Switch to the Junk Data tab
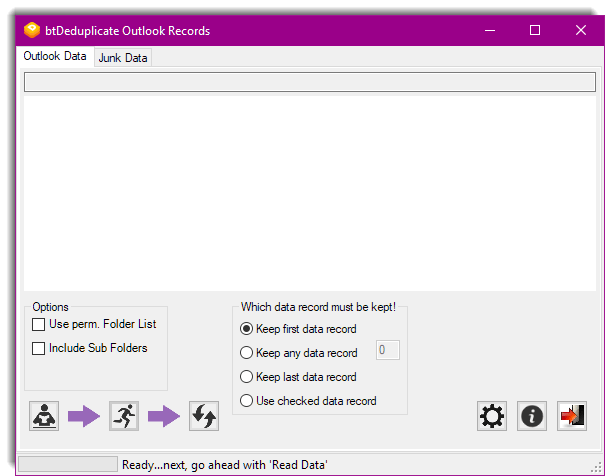The width and height of the screenshot is (605, 476). (123, 58)
